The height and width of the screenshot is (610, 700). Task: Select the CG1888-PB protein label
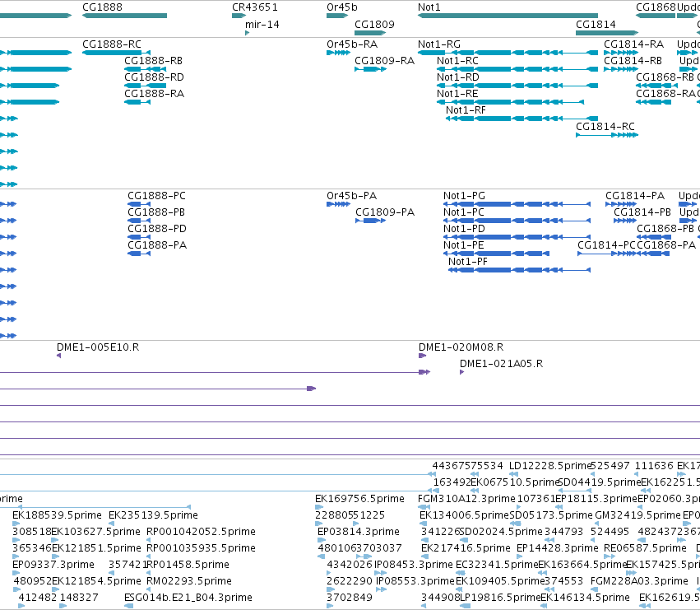(155, 212)
